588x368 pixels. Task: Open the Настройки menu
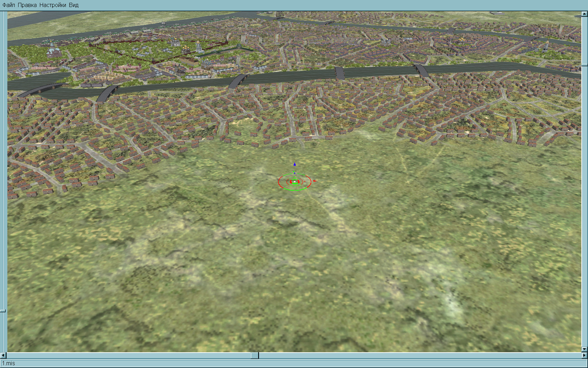click(x=52, y=5)
